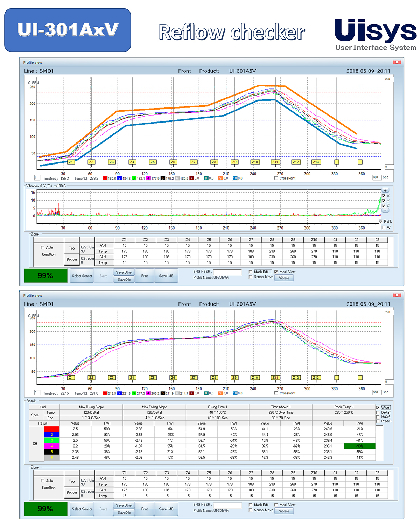Enable Auto Condition in the Result window
Image resolution: width=420 pixels, height=525 pixels.
43,481
